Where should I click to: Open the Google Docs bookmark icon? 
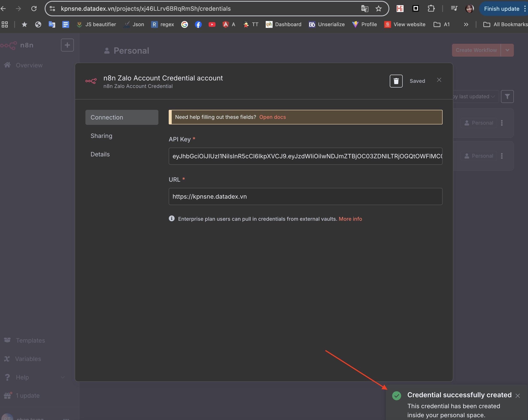pos(65,24)
